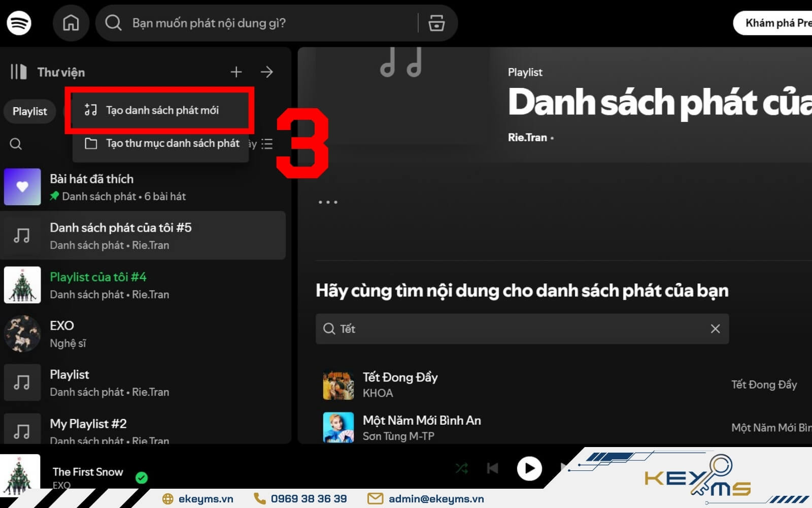Expand library with the arrow icon
The image size is (812, 508).
click(267, 72)
